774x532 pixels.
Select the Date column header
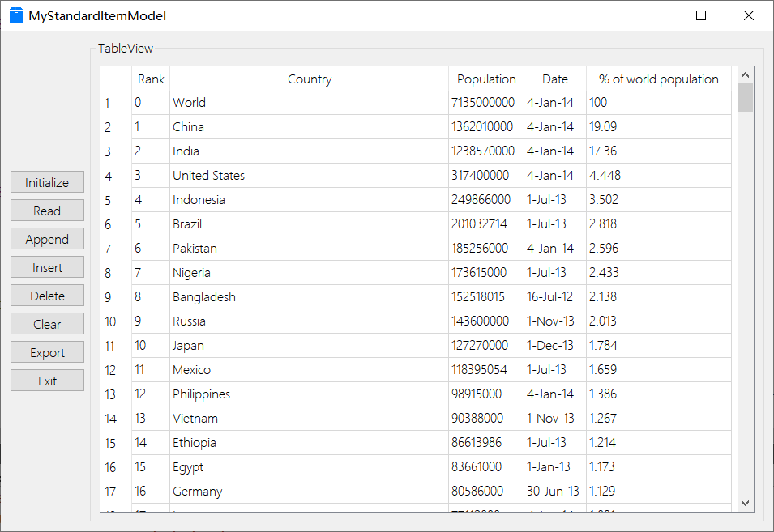[x=555, y=79]
